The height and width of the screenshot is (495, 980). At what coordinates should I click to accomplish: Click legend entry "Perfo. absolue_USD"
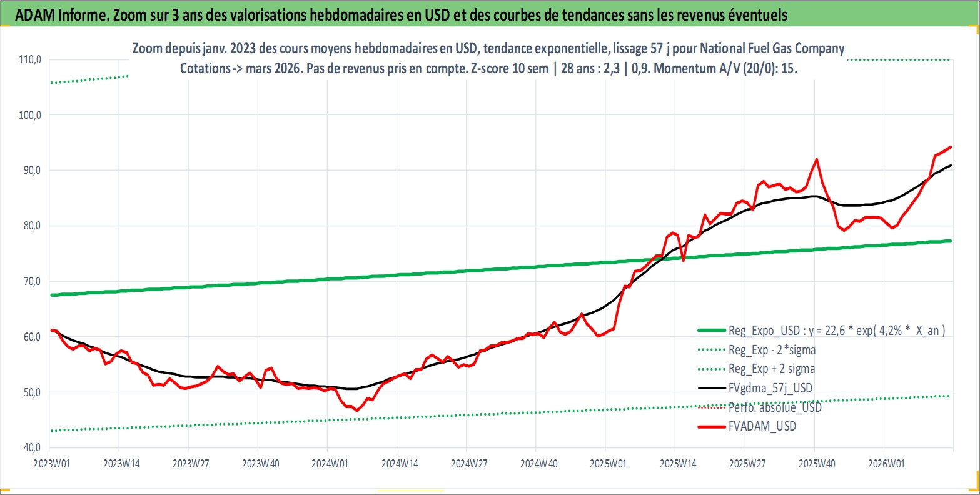click(x=759, y=407)
